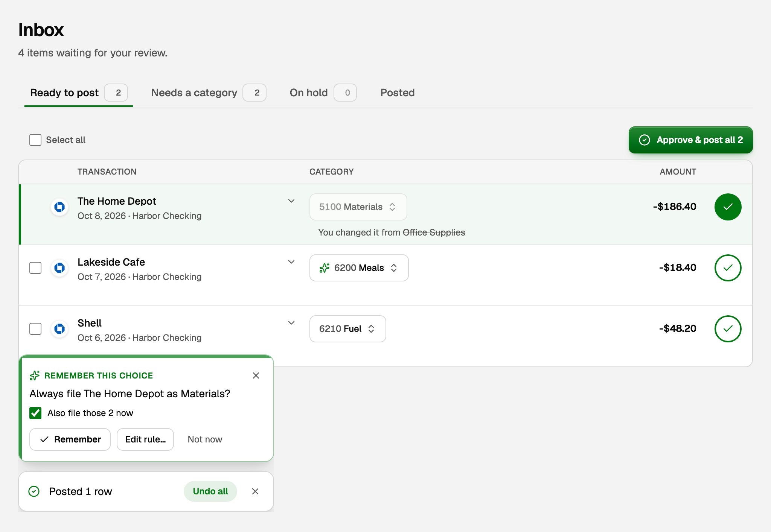This screenshot has height=532, width=771.
Task: Switch to the Ready to post tab
Action: click(x=79, y=93)
